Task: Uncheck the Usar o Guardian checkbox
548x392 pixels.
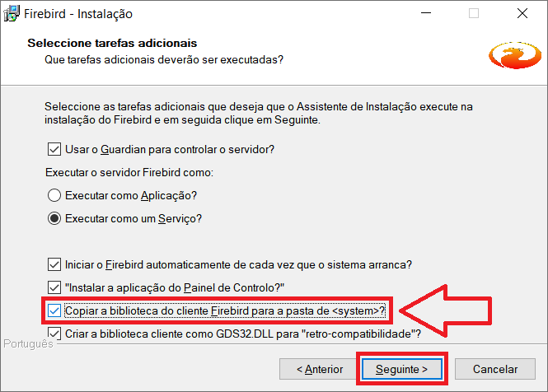Action: (x=54, y=149)
